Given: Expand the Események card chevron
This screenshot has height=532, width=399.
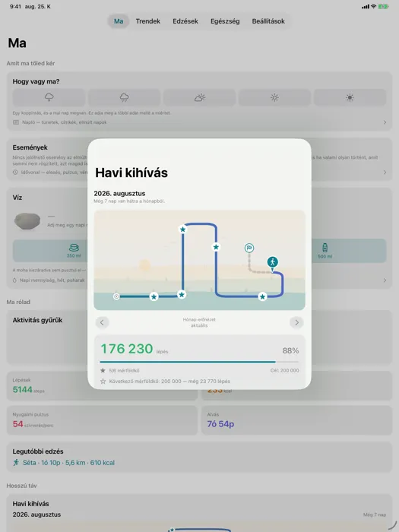Looking at the screenshot, I should click(x=385, y=173).
